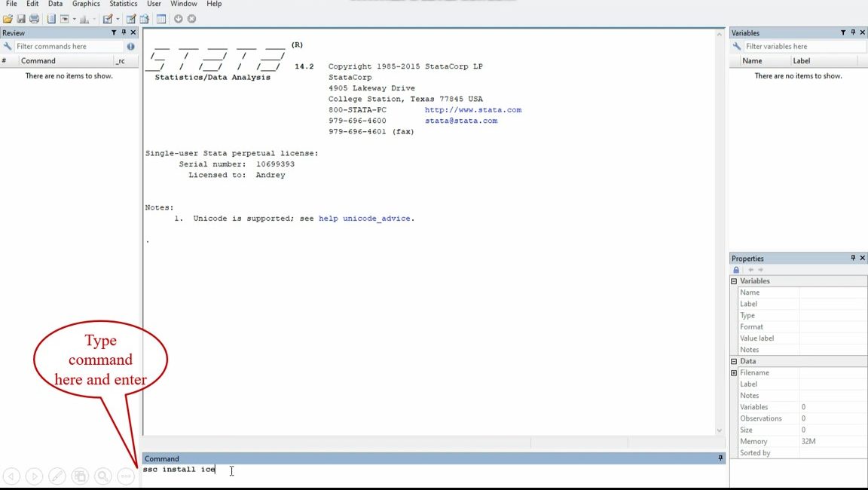Screen dimensions: 868x490
Task: Pin the Properties panel
Action: (853, 258)
